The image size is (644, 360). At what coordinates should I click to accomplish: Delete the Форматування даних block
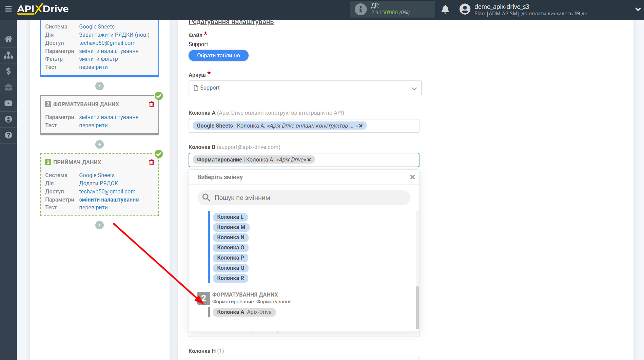(x=152, y=104)
